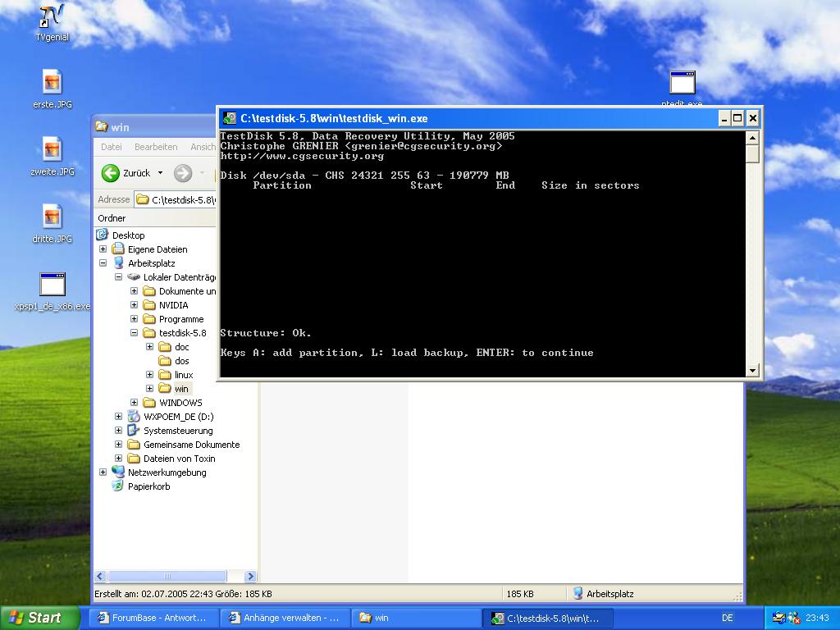The image size is (840, 630).
Task: Select Dateien von Toxin folder
Action: click(x=179, y=458)
